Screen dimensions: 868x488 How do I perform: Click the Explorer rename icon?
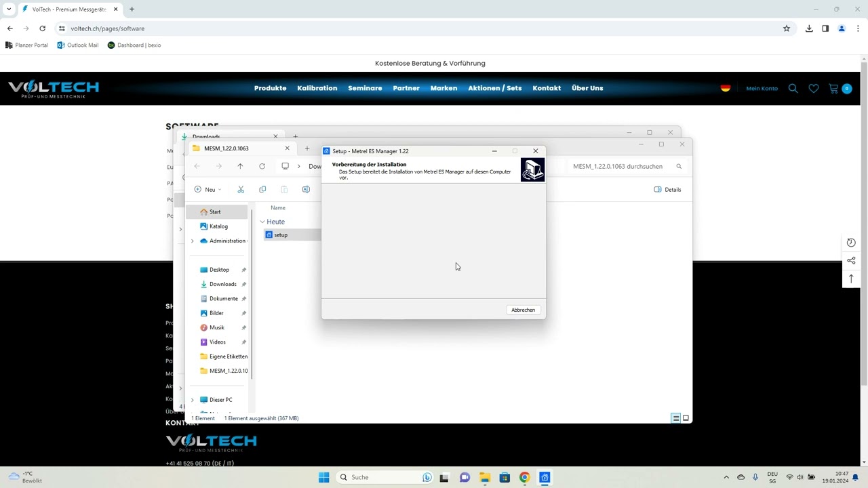pos(306,190)
